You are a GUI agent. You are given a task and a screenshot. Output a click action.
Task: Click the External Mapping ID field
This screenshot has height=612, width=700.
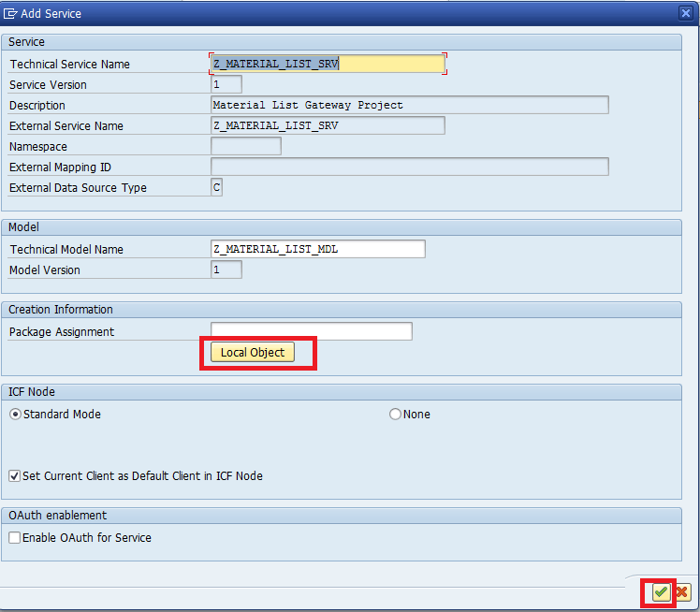[x=410, y=167]
